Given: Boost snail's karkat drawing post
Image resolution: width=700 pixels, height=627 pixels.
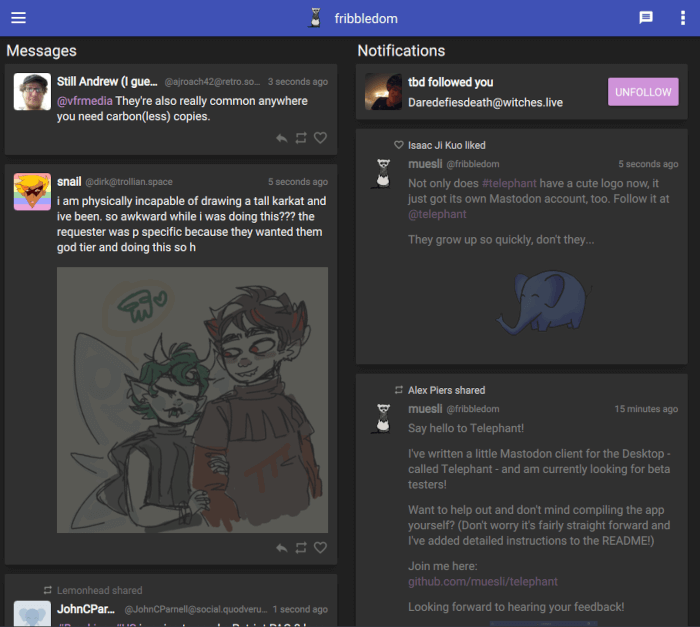Looking at the screenshot, I should (301, 548).
